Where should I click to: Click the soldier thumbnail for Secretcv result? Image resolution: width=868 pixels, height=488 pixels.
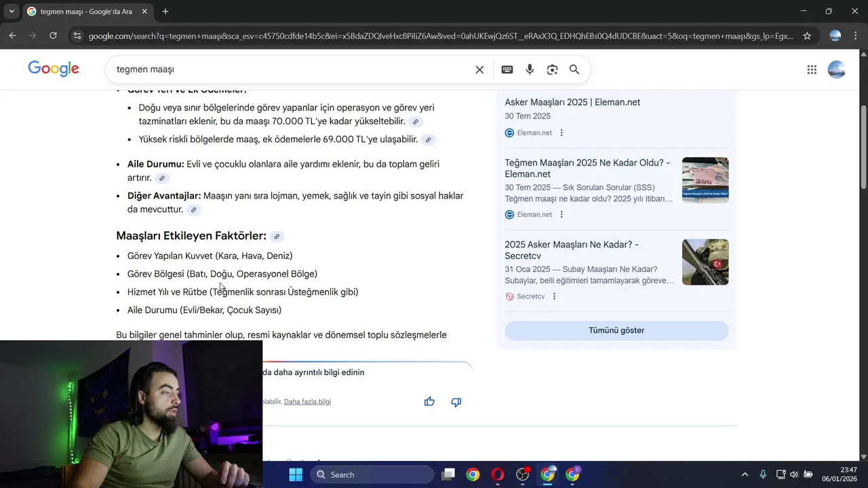pyautogui.click(x=705, y=262)
